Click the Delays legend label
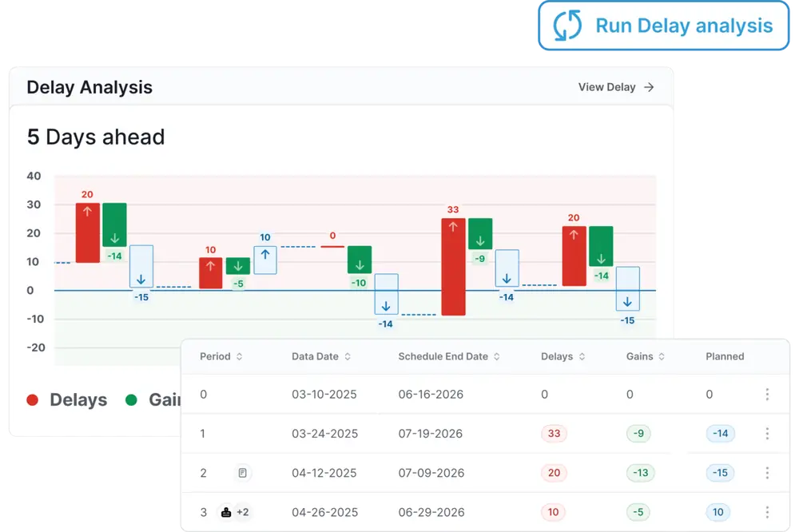Viewport: 799px width, 532px height. (78, 400)
